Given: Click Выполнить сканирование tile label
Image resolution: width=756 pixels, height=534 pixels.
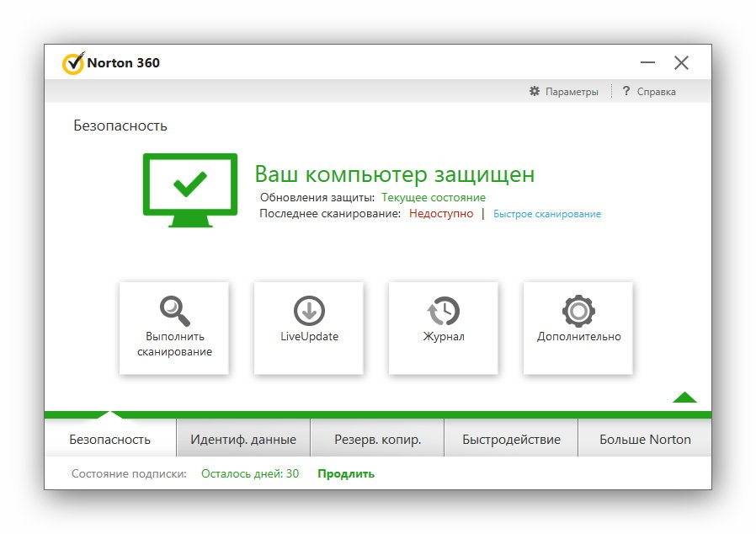Looking at the screenshot, I should [x=174, y=344].
